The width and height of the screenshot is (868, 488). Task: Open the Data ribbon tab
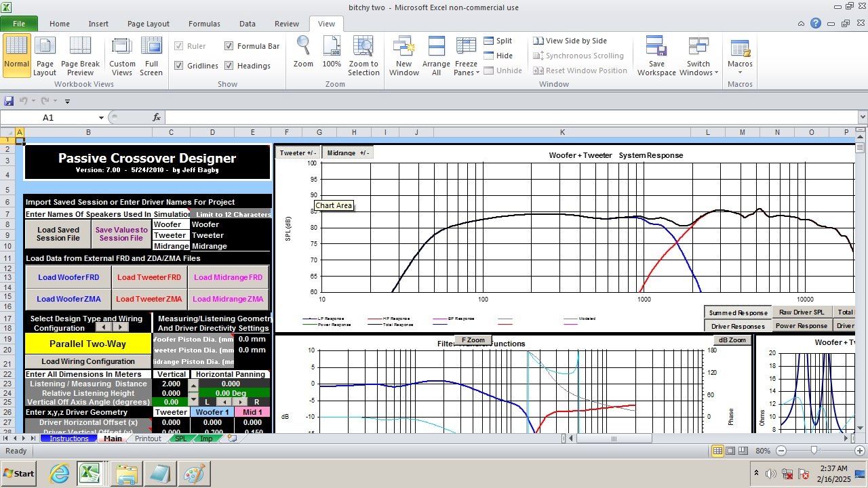tap(248, 24)
